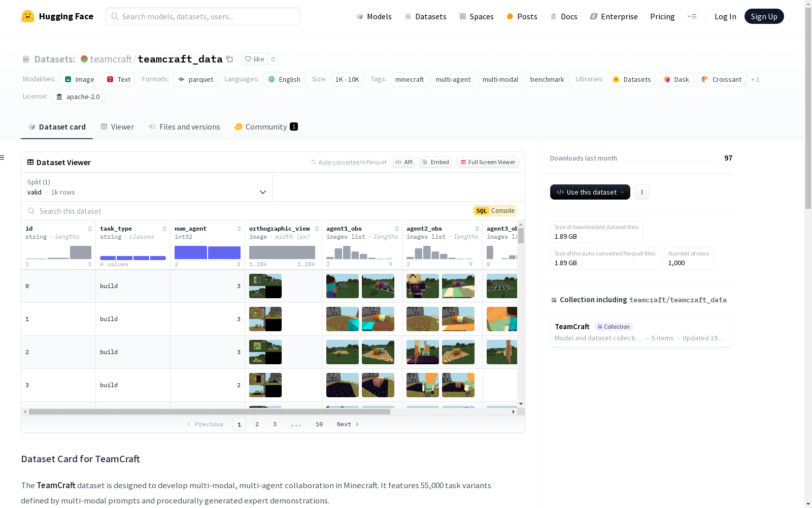Image resolution: width=812 pixels, height=508 pixels.
Task: Click the teamcraft organization avatar
Action: coord(84,59)
